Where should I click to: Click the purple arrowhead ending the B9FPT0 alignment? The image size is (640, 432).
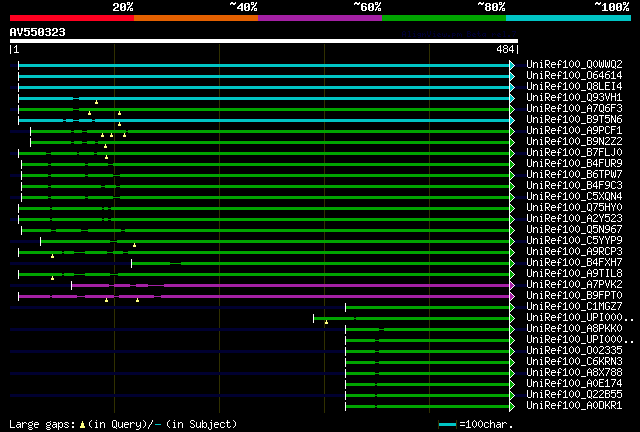click(512, 296)
